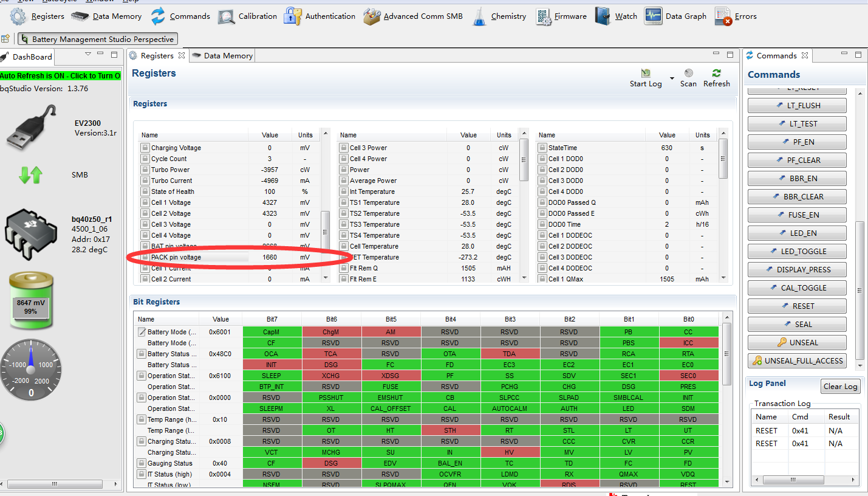Select the Cycle Count register row
868x496 pixels.
230,159
